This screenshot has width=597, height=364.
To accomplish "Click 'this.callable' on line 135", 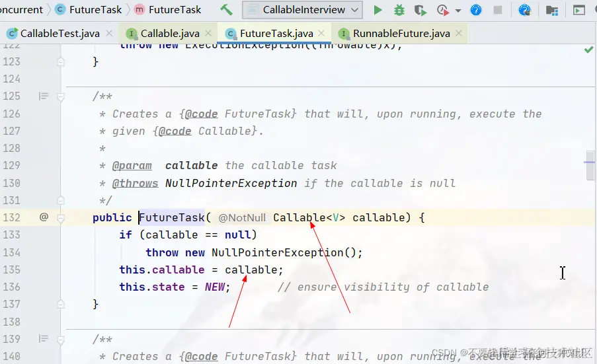I will 162,270.
